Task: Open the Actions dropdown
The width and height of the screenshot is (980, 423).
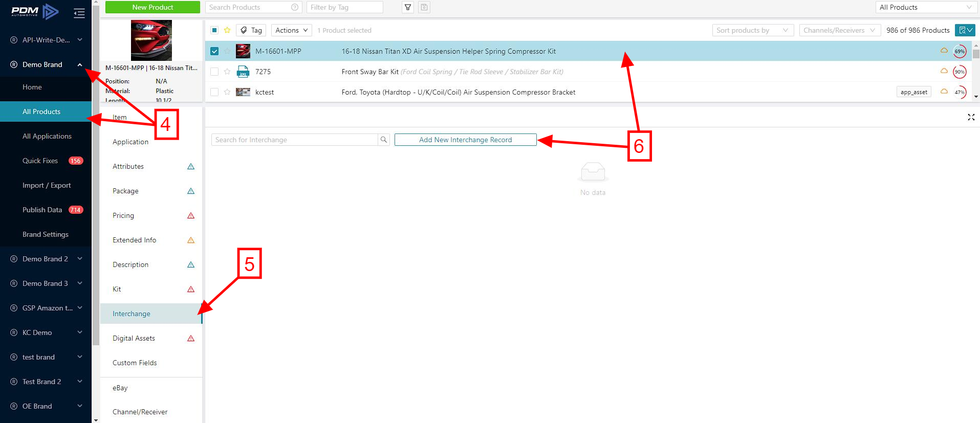Action: click(292, 30)
